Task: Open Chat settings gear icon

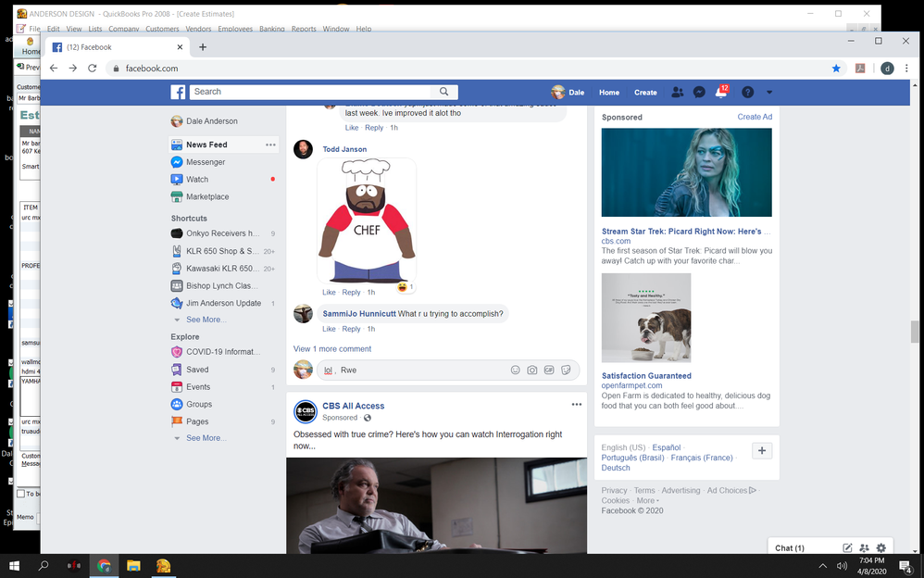Action: point(881,548)
